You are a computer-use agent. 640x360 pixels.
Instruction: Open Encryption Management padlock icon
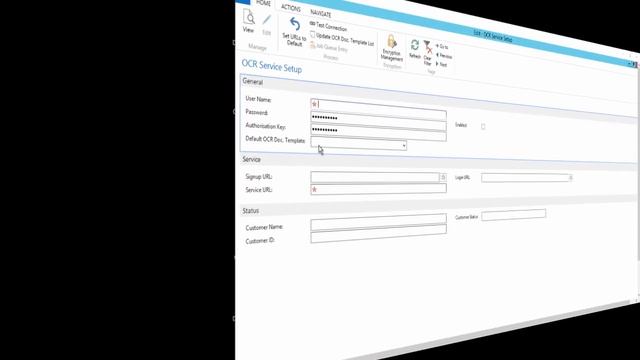392,42
